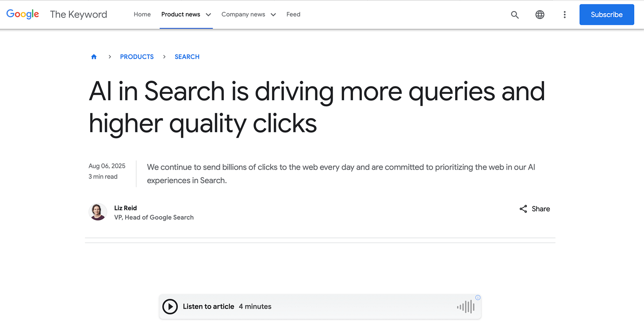644x329 pixels.
Task: Click VP, Head of Google Search text
Action: click(x=154, y=217)
